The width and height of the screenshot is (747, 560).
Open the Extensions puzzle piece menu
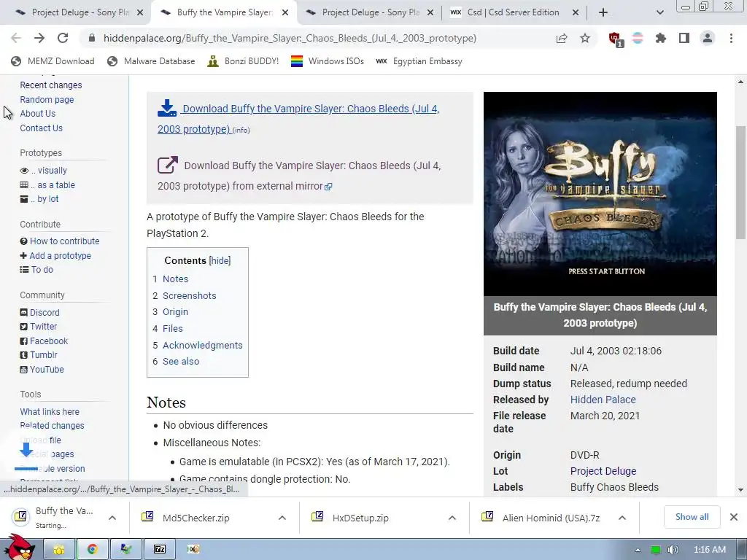pyautogui.click(x=661, y=38)
